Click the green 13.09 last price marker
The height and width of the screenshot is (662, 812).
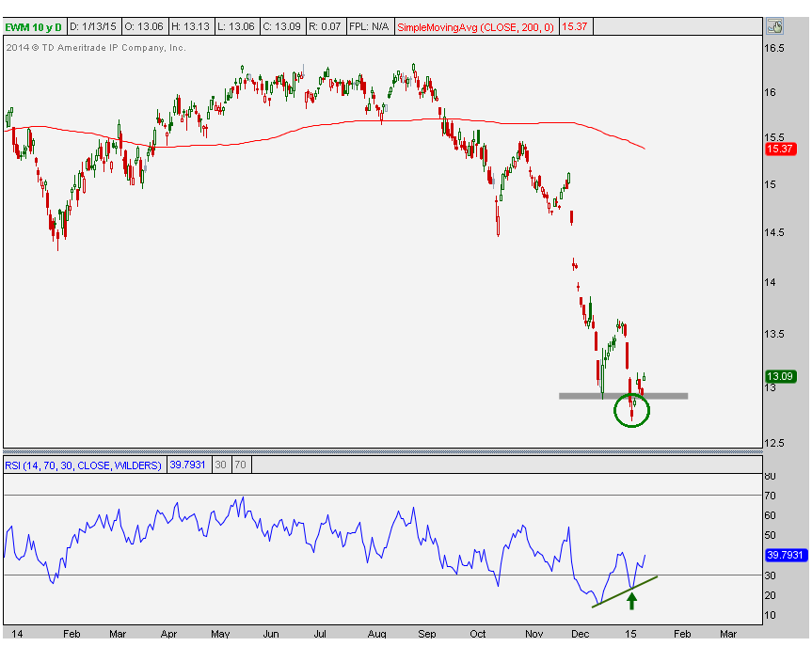coord(780,376)
